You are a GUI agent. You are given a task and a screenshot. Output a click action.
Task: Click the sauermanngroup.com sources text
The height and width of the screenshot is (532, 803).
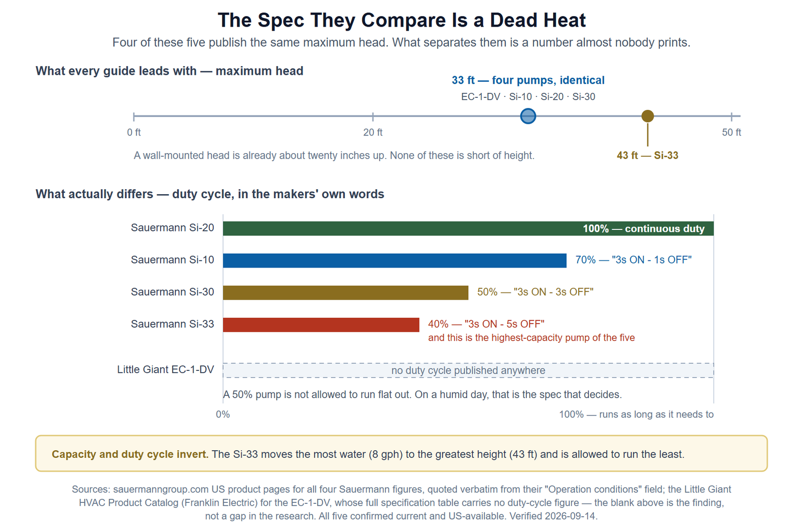(x=401, y=502)
